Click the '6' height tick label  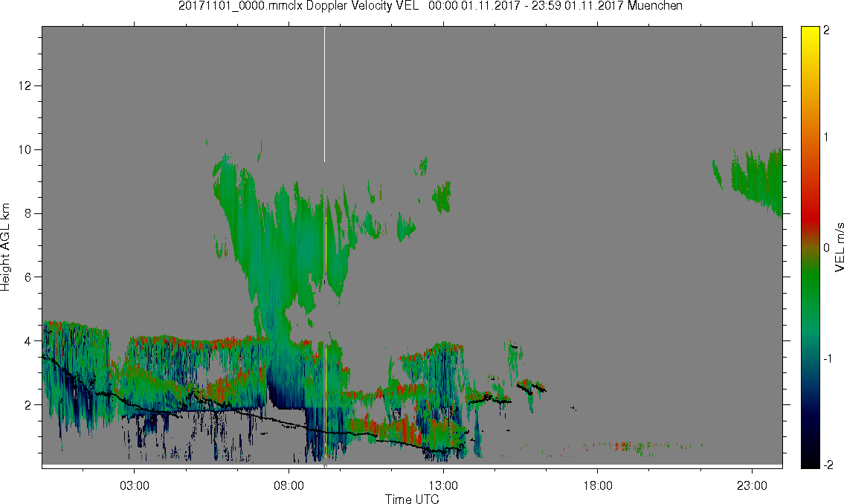(x=28, y=277)
